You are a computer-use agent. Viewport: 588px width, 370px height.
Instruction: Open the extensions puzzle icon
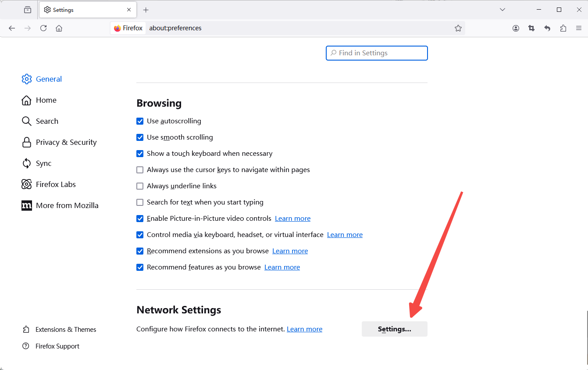click(563, 28)
